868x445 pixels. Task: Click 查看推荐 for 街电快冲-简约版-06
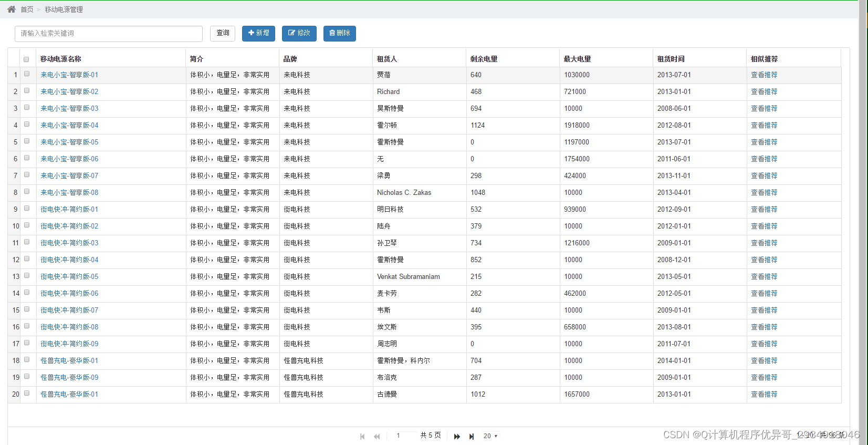tap(764, 293)
